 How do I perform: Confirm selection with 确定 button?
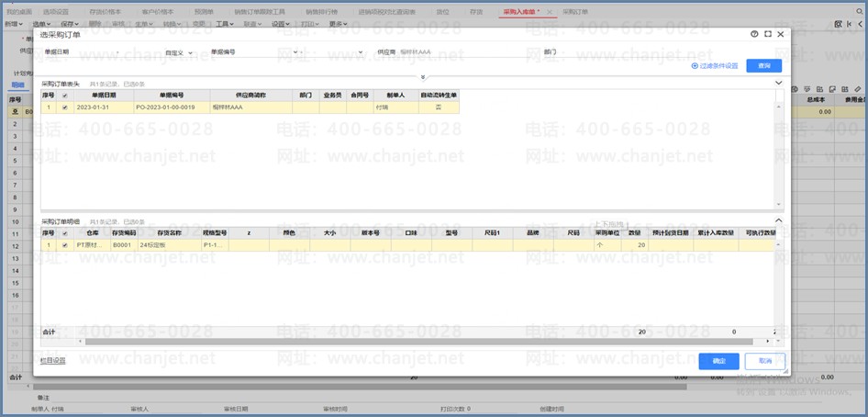(x=718, y=361)
